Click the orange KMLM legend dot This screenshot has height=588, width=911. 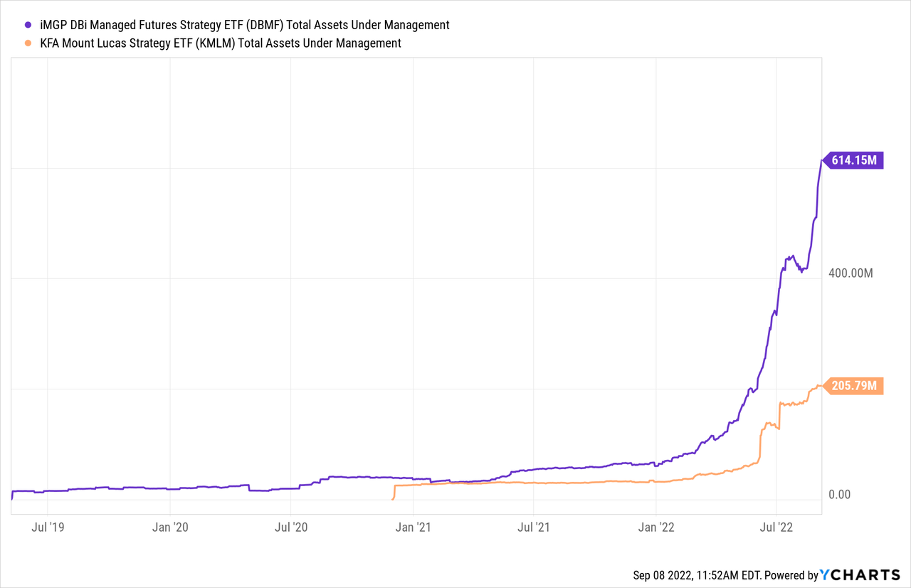tap(27, 43)
